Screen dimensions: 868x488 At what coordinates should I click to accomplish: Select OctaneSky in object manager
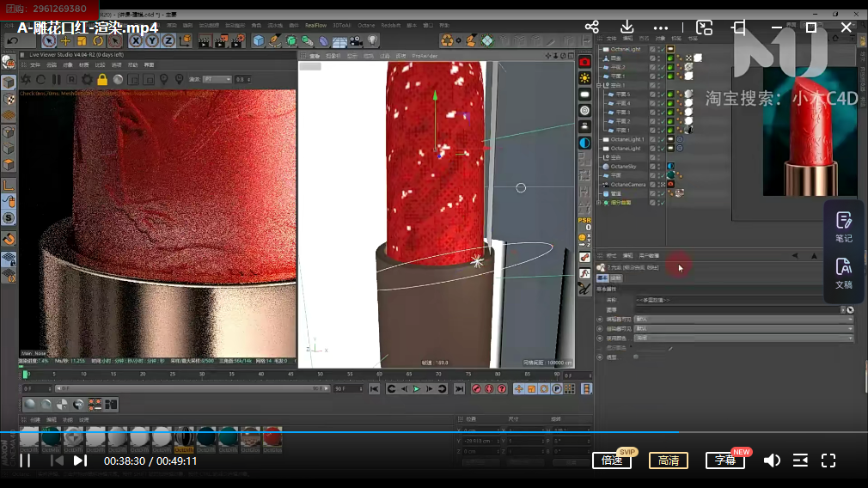coord(623,167)
